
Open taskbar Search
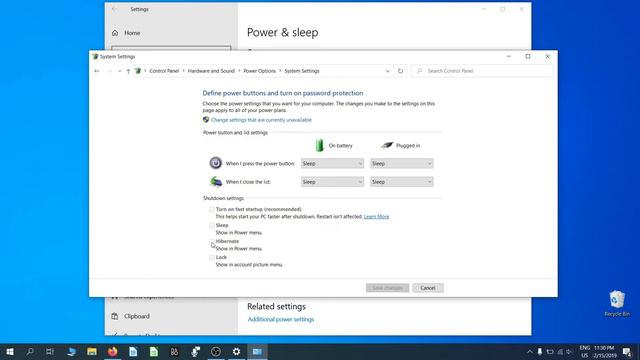(x=30, y=351)
